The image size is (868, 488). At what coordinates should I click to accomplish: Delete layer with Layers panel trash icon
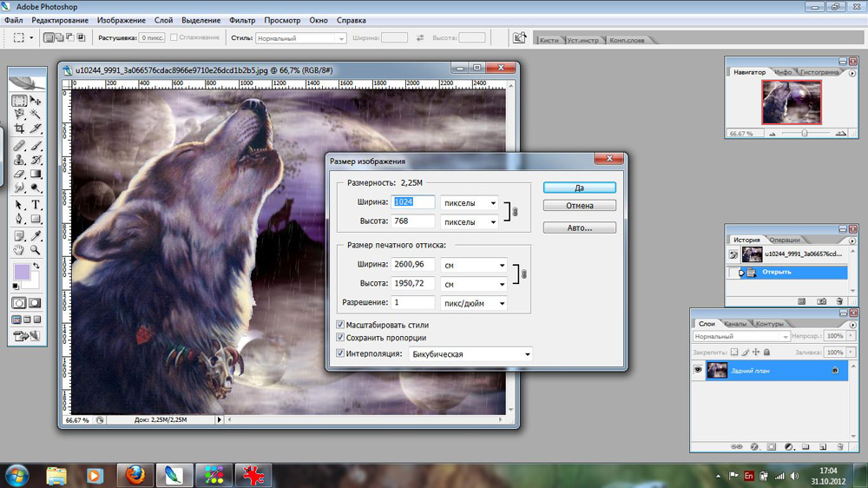pos(839,446)
